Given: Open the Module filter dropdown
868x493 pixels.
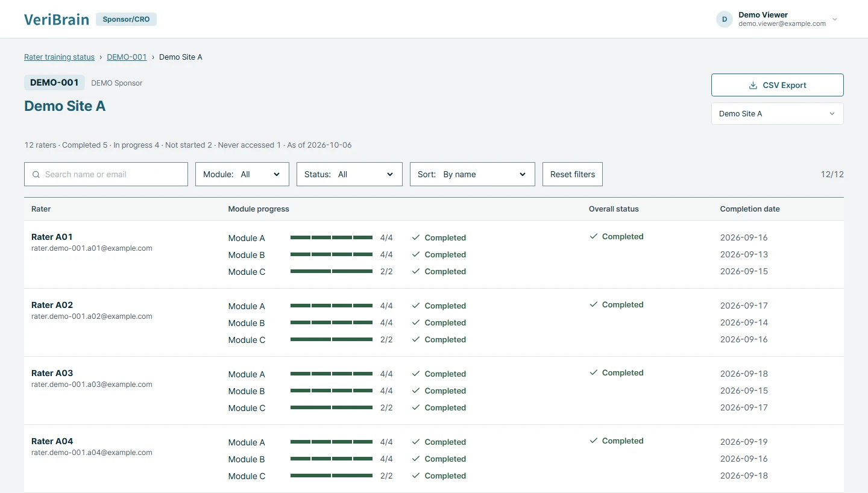Looking at the screenshot, I should [x=242, y=174].
